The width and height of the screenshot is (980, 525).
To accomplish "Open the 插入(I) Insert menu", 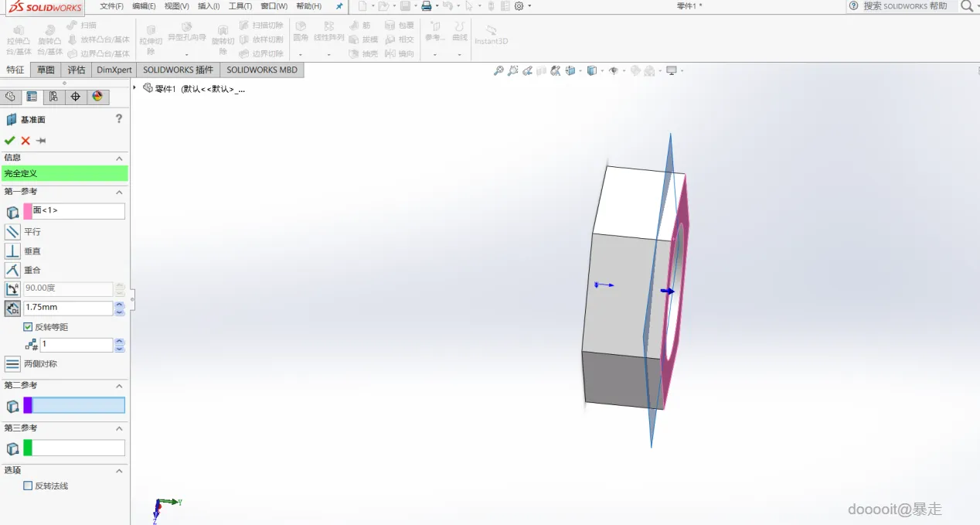I will pyautogui.click(x=209, y=6).
